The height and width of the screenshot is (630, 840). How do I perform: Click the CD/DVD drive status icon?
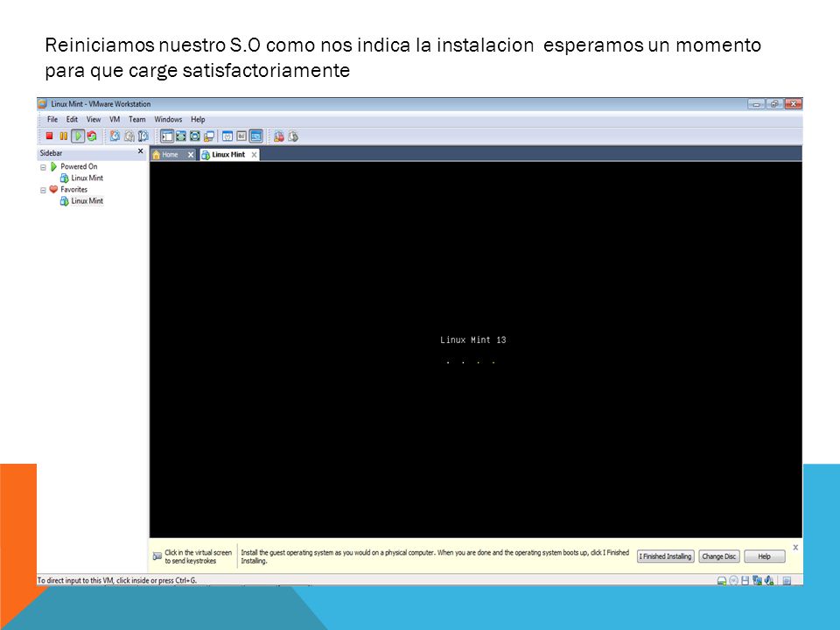[734, 581]
